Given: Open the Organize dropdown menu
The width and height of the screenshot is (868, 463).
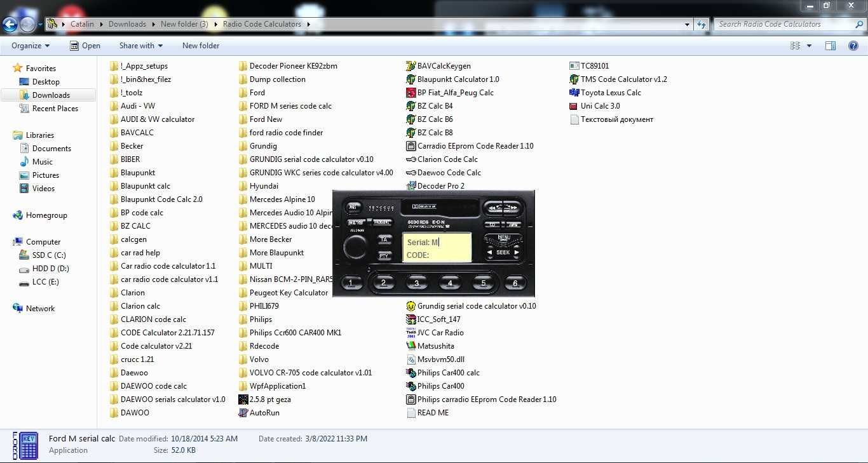Looking at the screenshot, I should coord(31,46).
